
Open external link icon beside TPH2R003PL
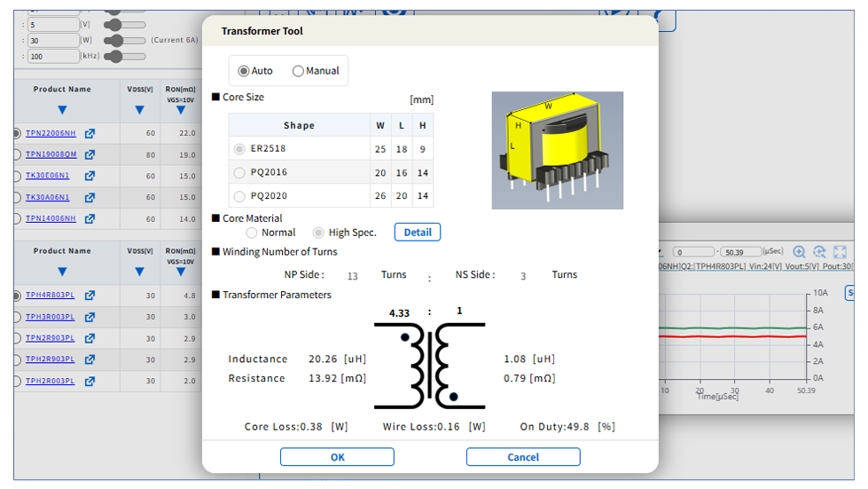click(x=90, y=381)
